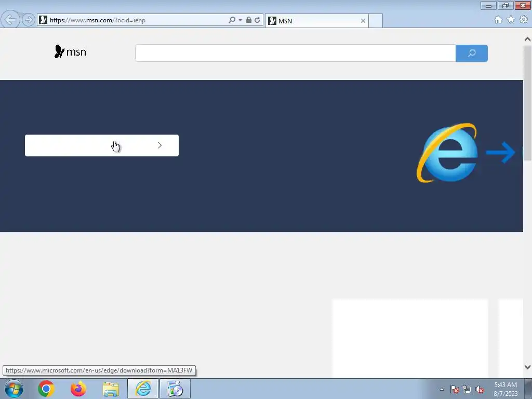Image resolution: width=532 pixels, height=399 pixels.
Task: Click the Internet Explorer taskbar icon
Action: (143, 389)
